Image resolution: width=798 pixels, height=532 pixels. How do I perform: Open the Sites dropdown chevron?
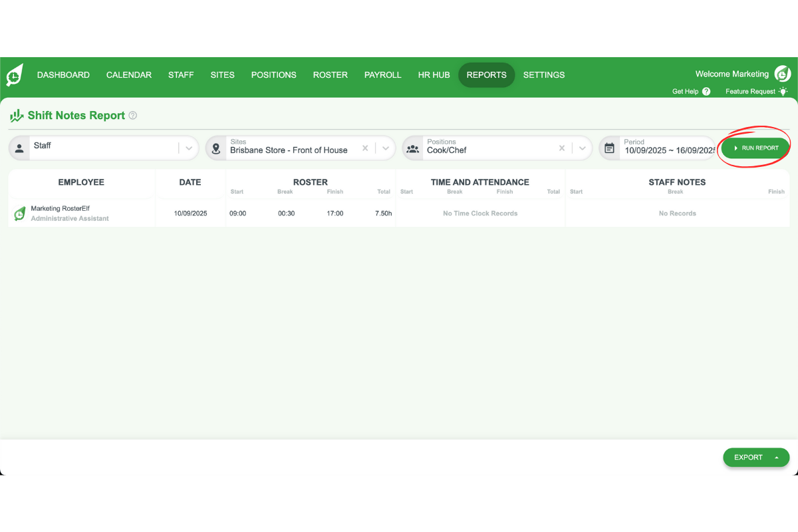pyautogui.click(x=385, y=148)
